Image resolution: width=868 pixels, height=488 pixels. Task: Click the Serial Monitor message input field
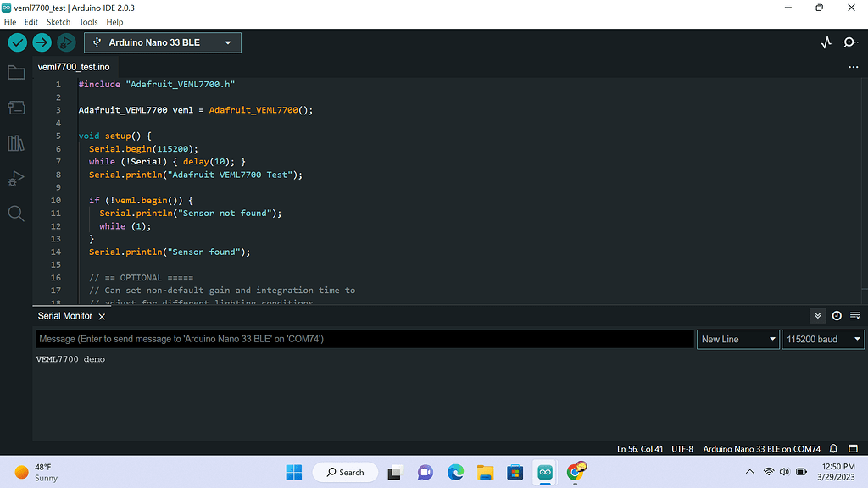(x=364, y=339)
